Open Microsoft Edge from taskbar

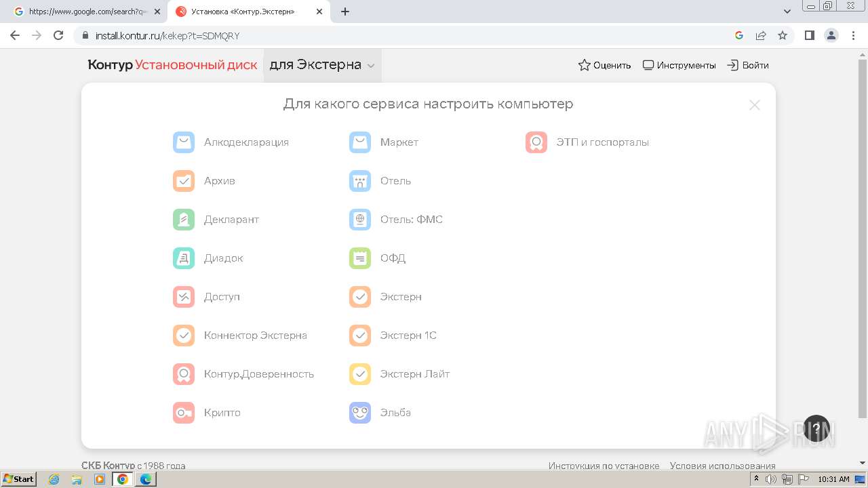145,479
